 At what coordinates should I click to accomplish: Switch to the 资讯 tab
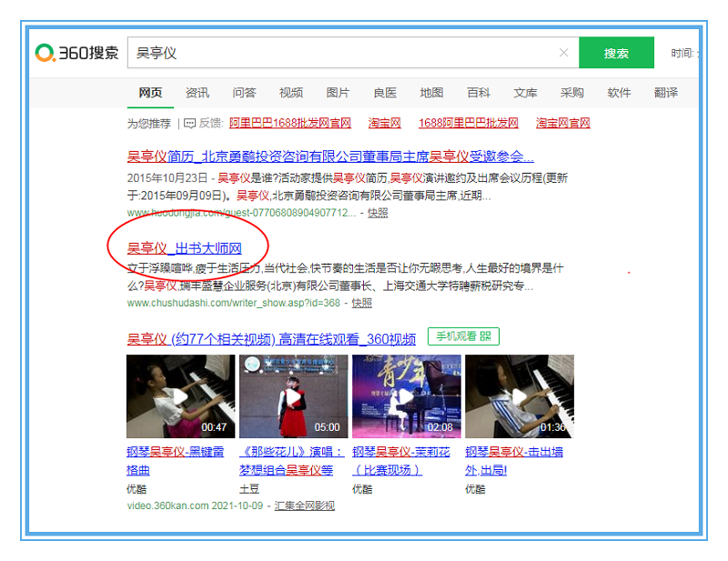click(x=197, y=93)
